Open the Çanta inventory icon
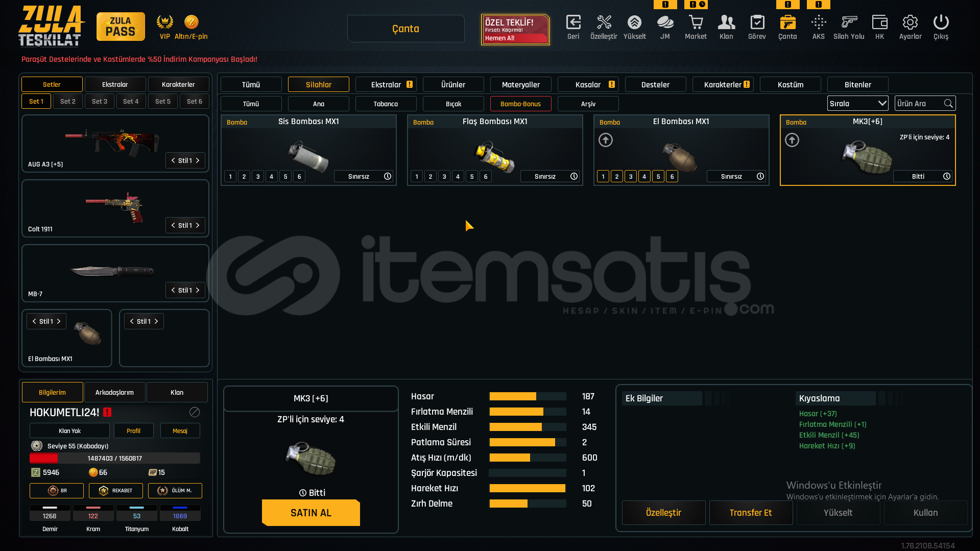Screen dimensions: 980x551 pos(787,22)
